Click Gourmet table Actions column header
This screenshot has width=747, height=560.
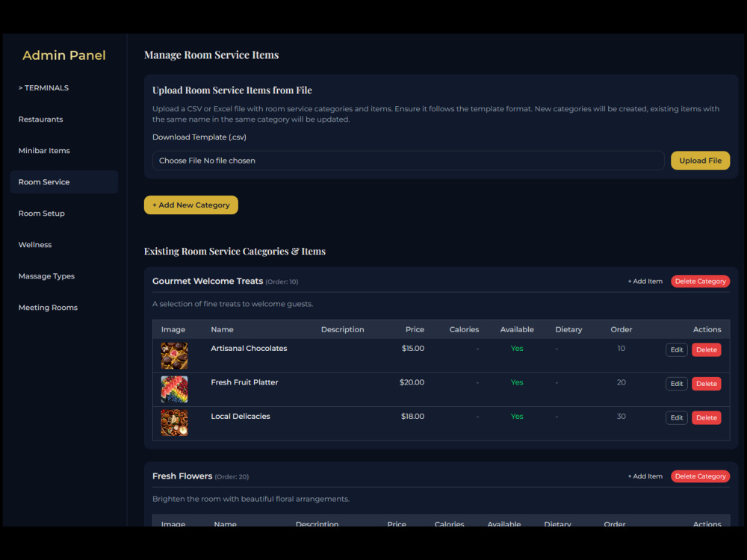click(x=707, y=329)
